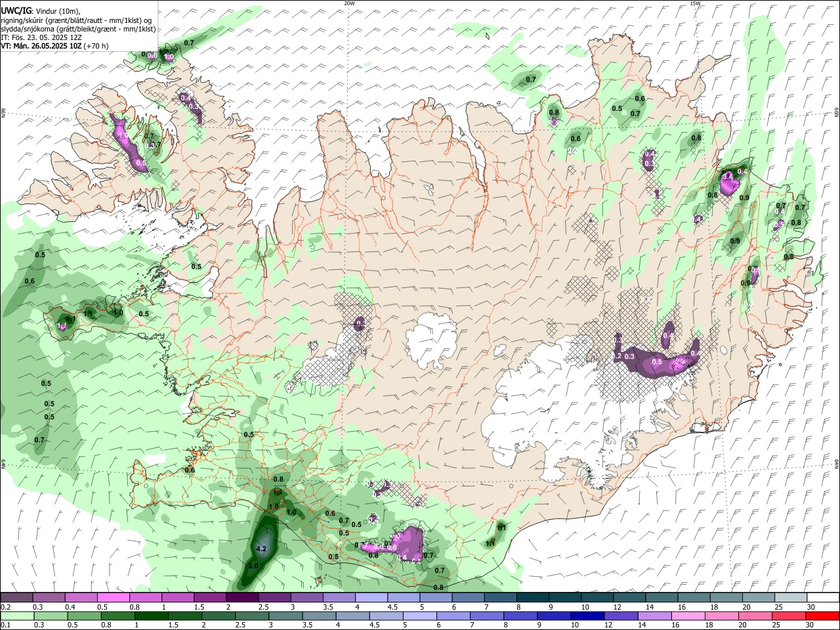Click the 0.1 label on the lower legend row

(x=5, y=625)
